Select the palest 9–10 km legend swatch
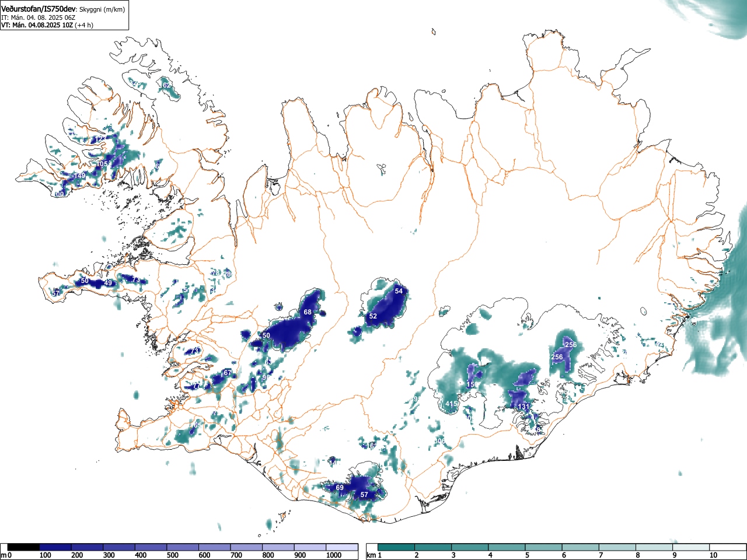This screenshot has height=560, width=747. point(692,547)
